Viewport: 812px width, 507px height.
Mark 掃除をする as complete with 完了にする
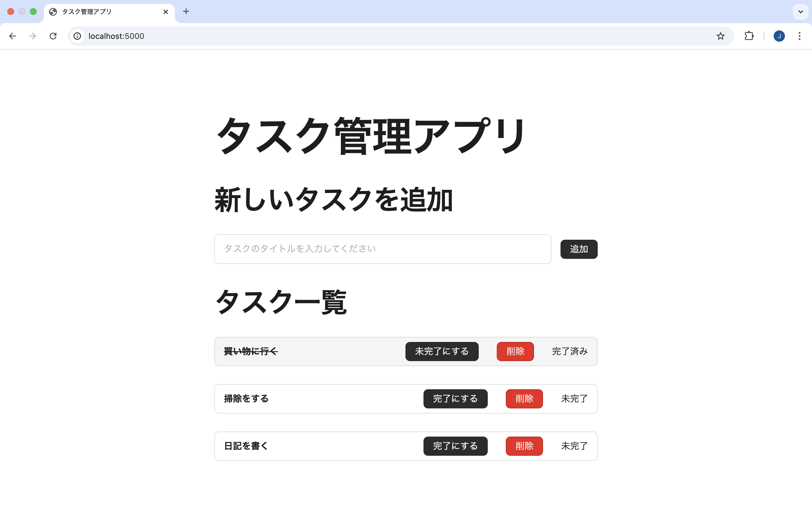click(455, 399)
